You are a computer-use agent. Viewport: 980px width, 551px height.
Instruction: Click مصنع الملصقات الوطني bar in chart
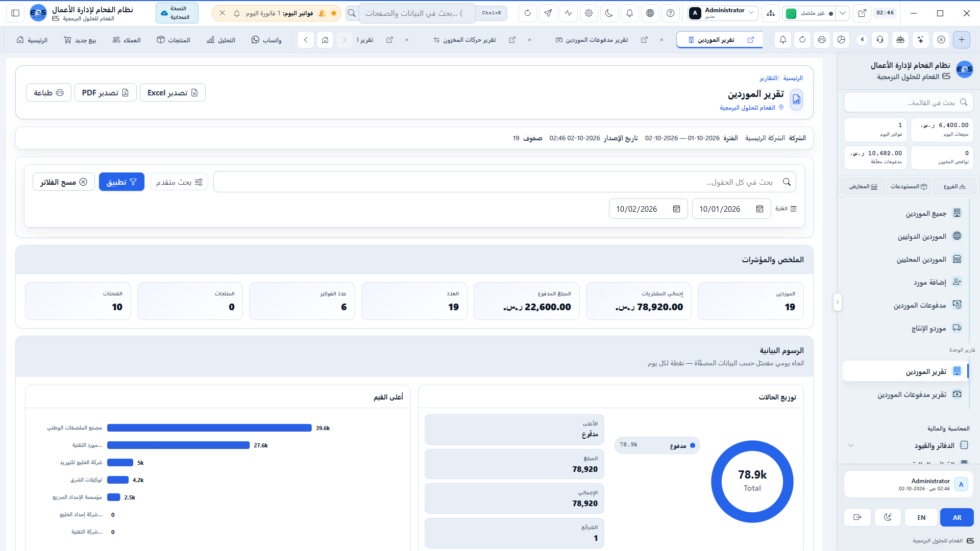209,428
